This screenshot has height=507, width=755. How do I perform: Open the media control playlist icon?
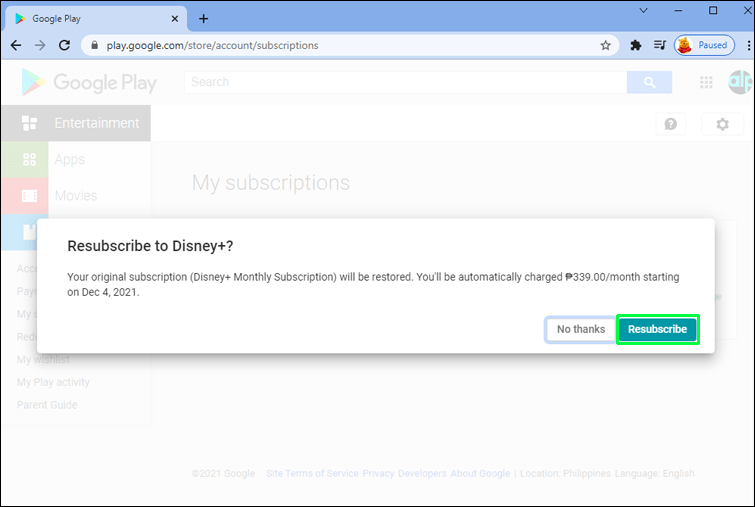click(x=660, y=45)
